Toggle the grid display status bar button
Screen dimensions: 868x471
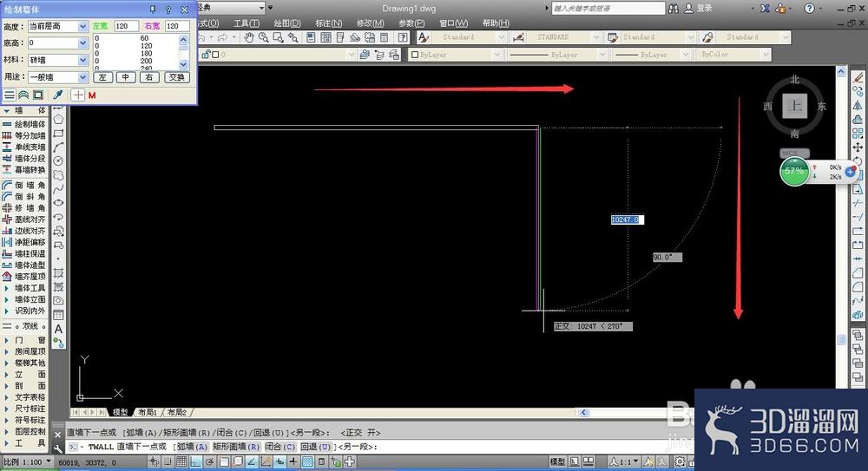tap(181, 461)
